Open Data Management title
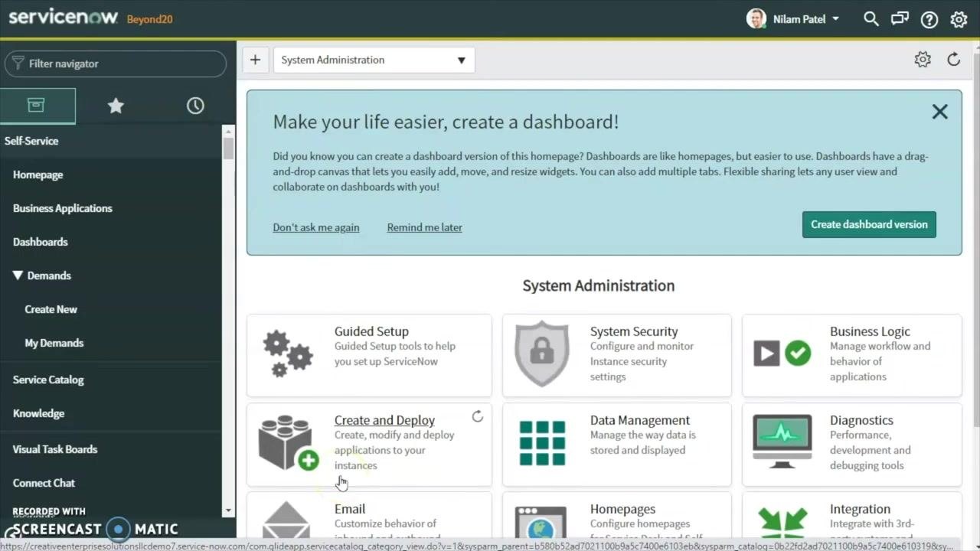 pyautogui.click(x=640, y=420)
